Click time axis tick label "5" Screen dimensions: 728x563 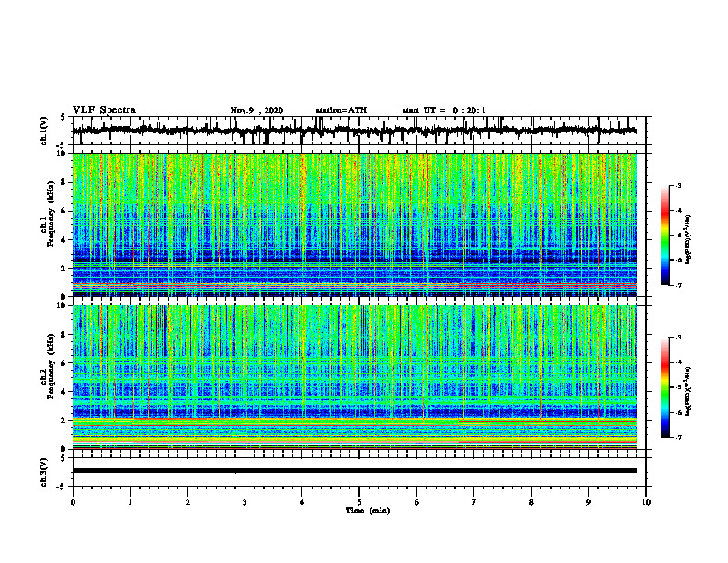tap(359, 502)
